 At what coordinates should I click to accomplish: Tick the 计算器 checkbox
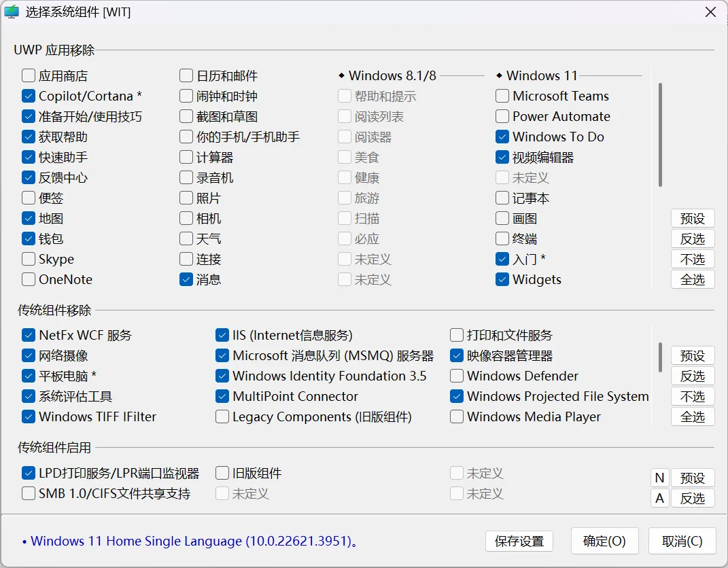(186, 158)
